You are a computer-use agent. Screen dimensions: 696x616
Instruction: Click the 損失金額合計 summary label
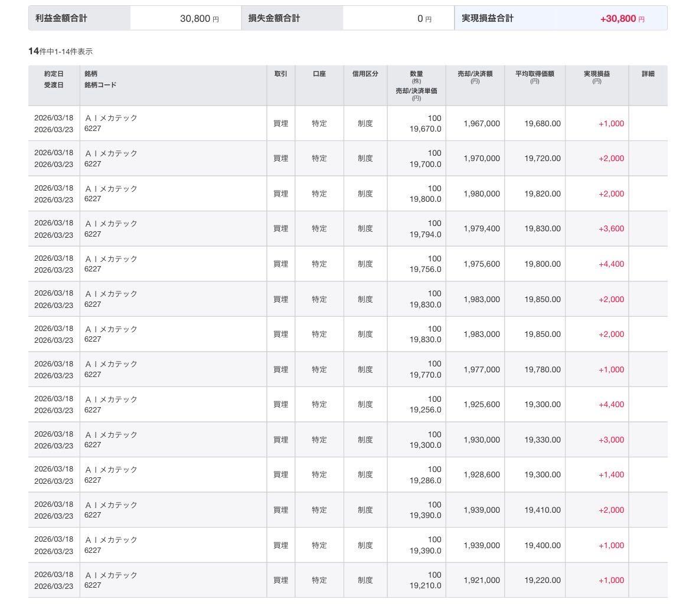pos(274,18)
